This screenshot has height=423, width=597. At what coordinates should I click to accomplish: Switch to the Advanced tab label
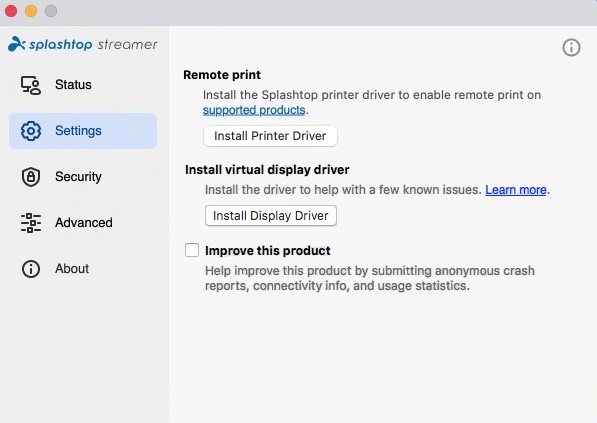(x=84, y=222)
